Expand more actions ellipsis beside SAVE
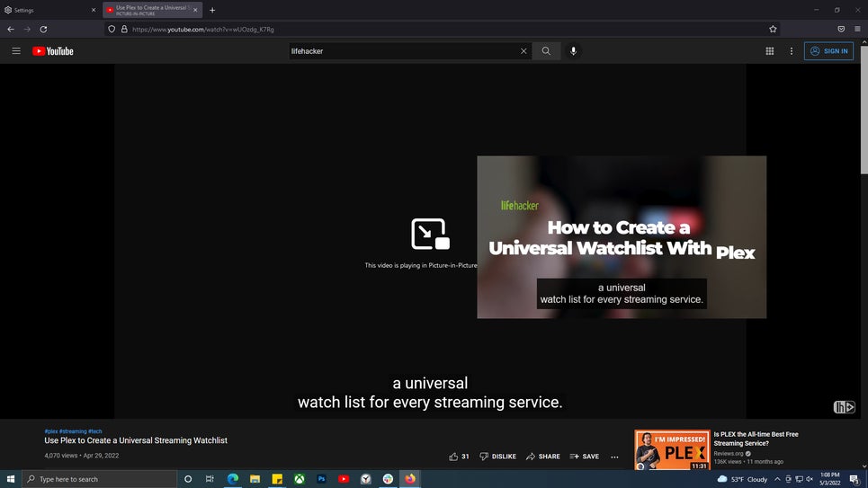 point(614,457)
